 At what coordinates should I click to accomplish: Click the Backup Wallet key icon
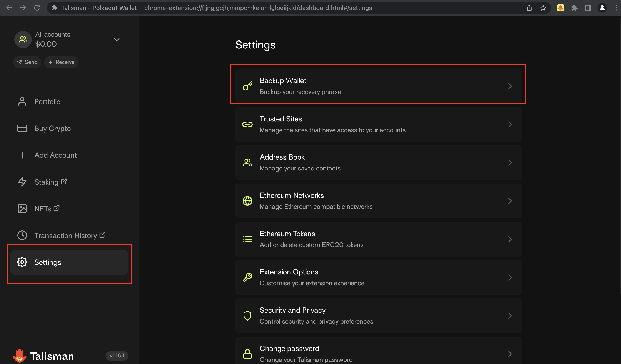[247, 86]
